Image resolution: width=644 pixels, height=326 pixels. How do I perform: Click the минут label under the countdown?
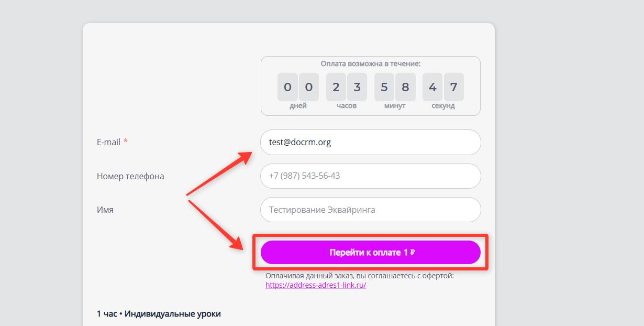pyautogui.click(x=395, y=106)
